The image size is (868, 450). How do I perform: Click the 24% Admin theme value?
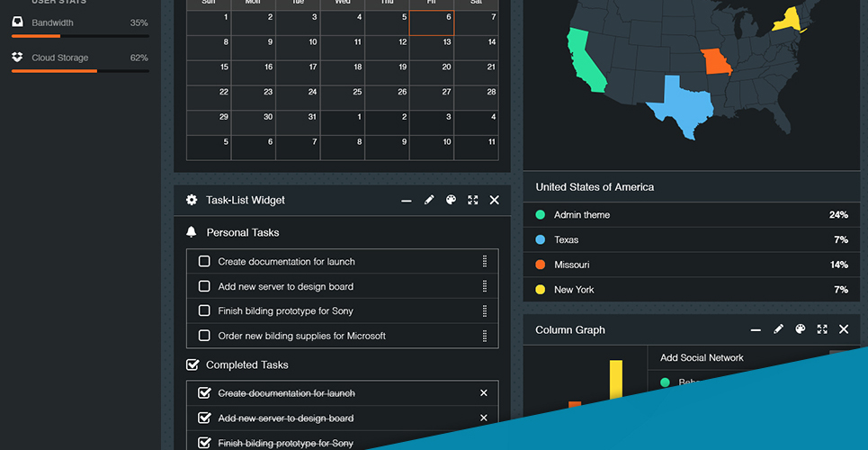tap(838, 214)
